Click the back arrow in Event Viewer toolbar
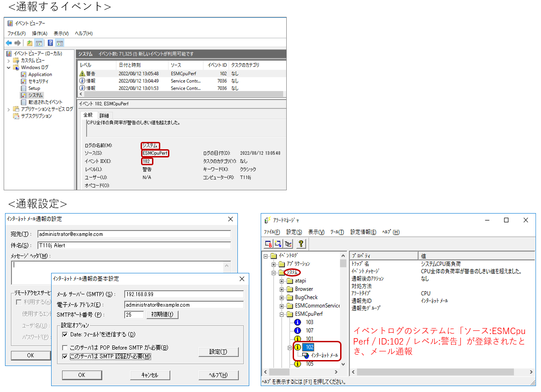541x392 pixels. point(9,43)
